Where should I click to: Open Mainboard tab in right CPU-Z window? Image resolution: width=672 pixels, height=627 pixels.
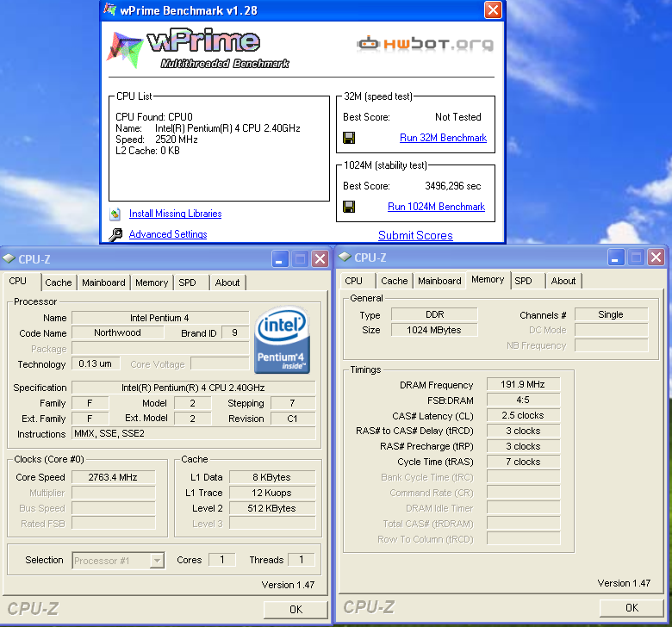439,281
